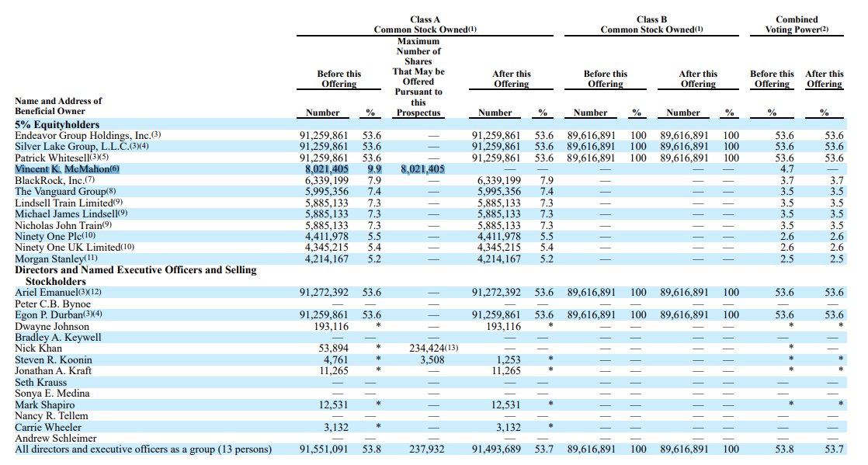Click the Jonathan A. Kraft name
The image size is (868, 465).
tap(53, 371)
